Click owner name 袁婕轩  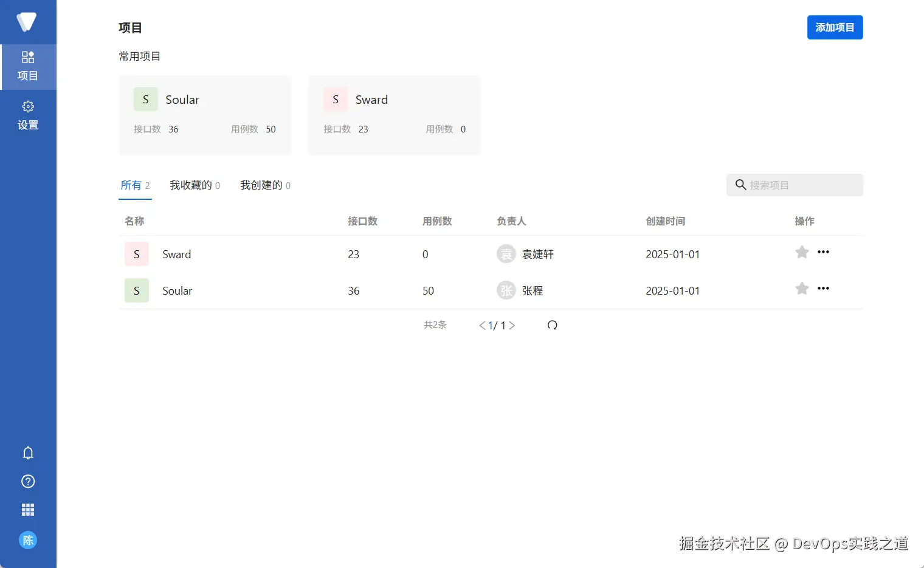538,254
